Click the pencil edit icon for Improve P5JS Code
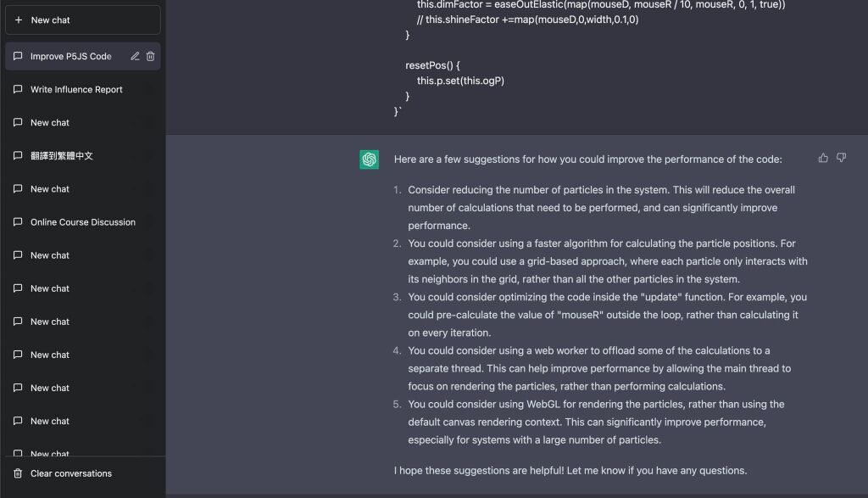The height and width of the screenshot is (498, 868). click(x=135, y=56)
